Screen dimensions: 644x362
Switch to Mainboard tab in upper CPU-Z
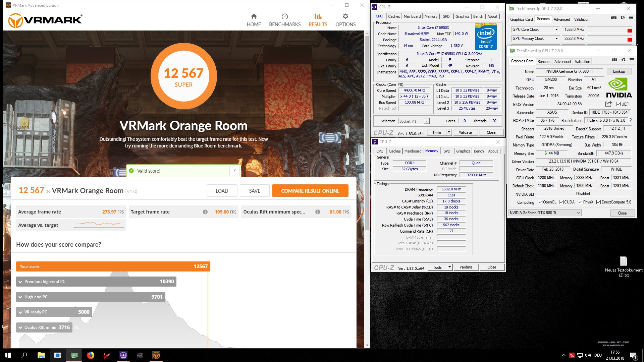point(412,16)
